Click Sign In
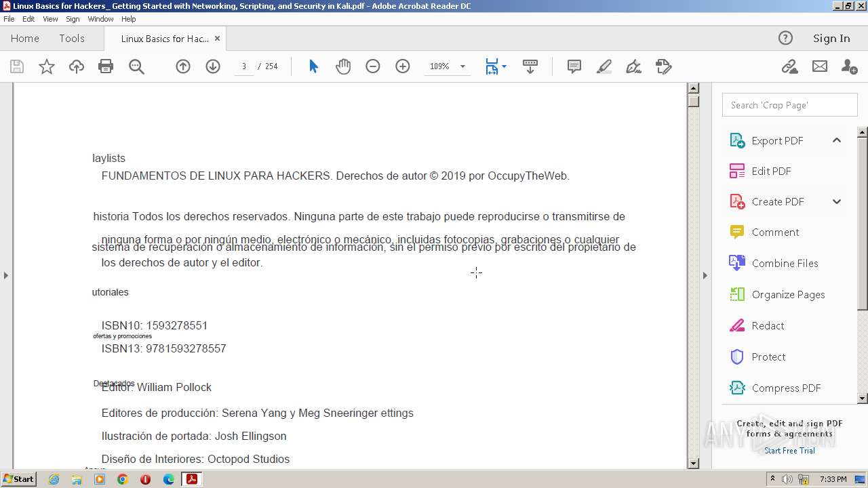This screenshot has height=488, width=868. pyautogui.click(x=831, y=39)
